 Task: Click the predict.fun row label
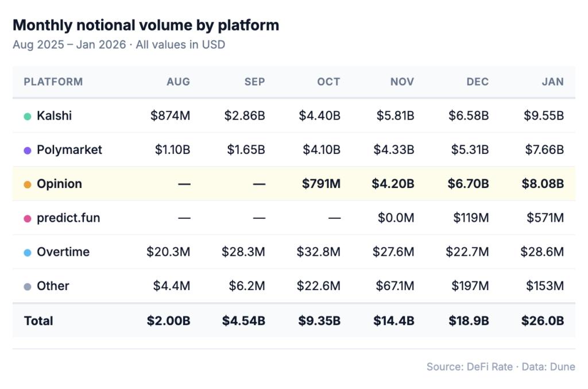click(68, 218)
